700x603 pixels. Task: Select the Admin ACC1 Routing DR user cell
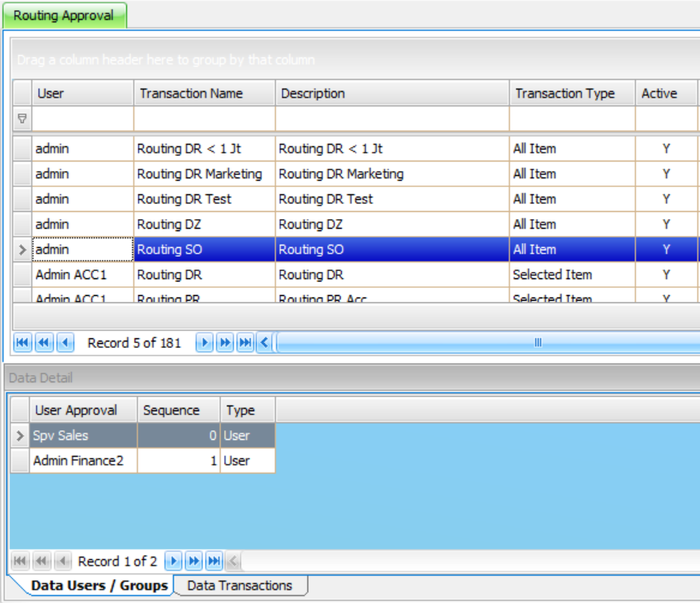click(x=82, y=274)
